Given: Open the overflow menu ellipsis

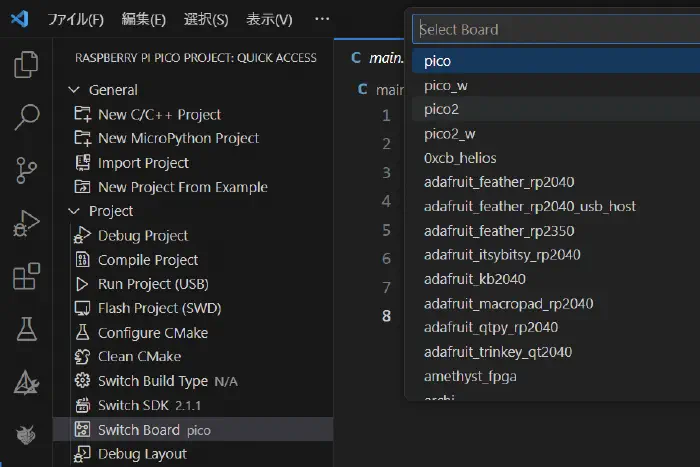Looking at the screenshot, I should coord(321,19).
